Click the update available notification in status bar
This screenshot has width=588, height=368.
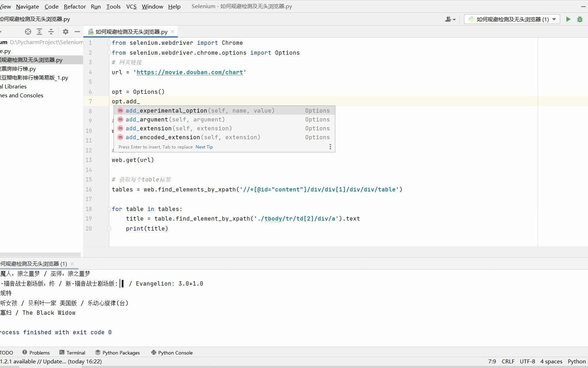[x=51, y=361]
